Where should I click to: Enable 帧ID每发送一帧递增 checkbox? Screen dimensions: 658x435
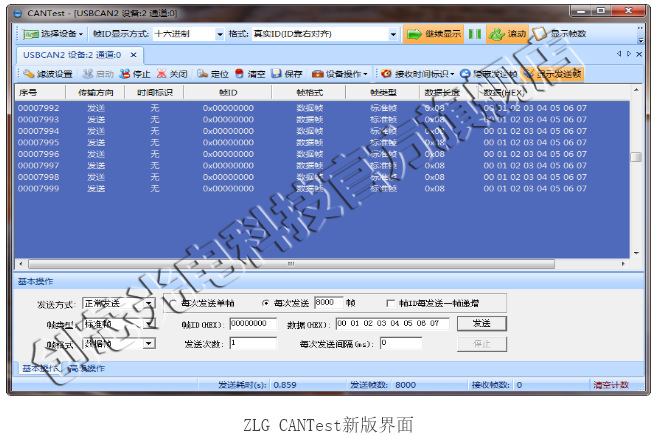click(x=390, y=303)
